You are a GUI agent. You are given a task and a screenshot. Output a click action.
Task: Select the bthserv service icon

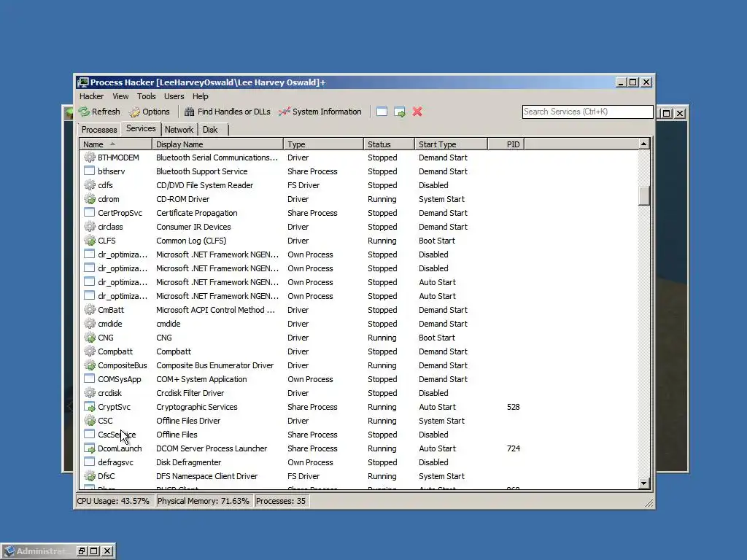click(x=90, y=171)
